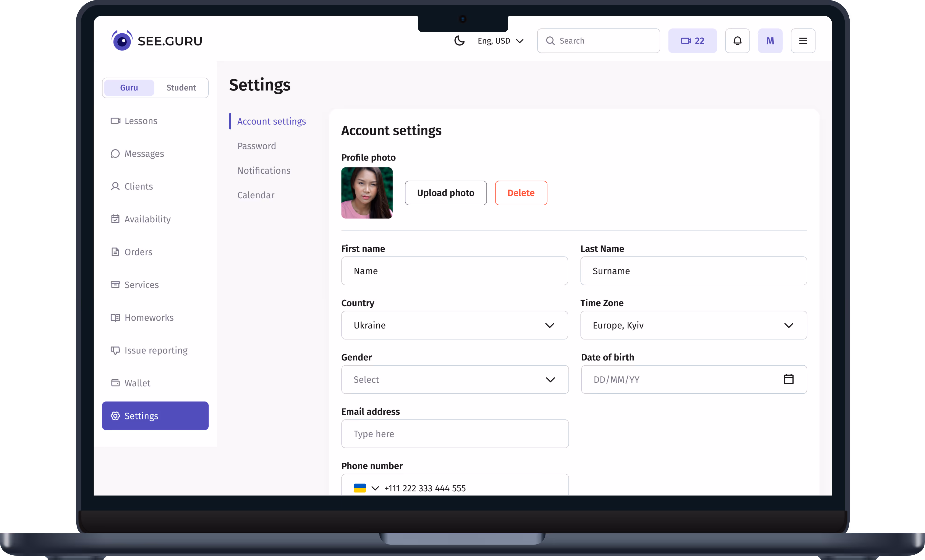
Task: Switch to the Password settings tab
Action: coord(257,146)
